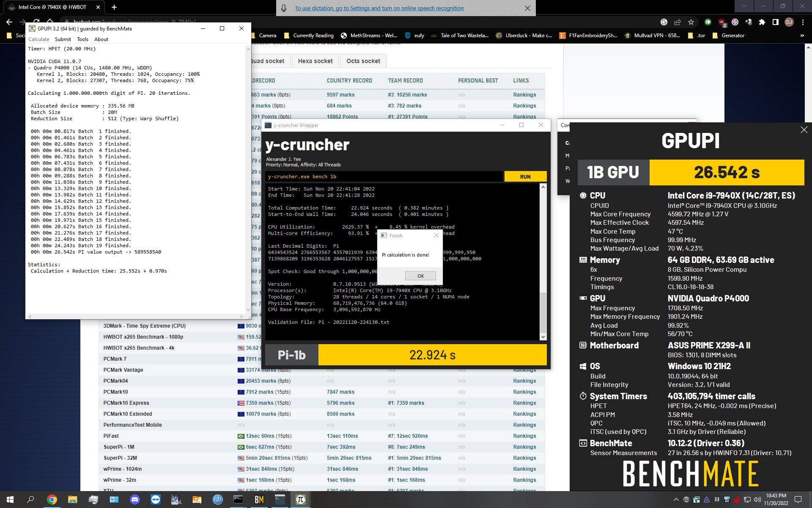Click Chrome back arrow
The height and width of the screenshot is (508, 812).
click(x=9, y=22)
